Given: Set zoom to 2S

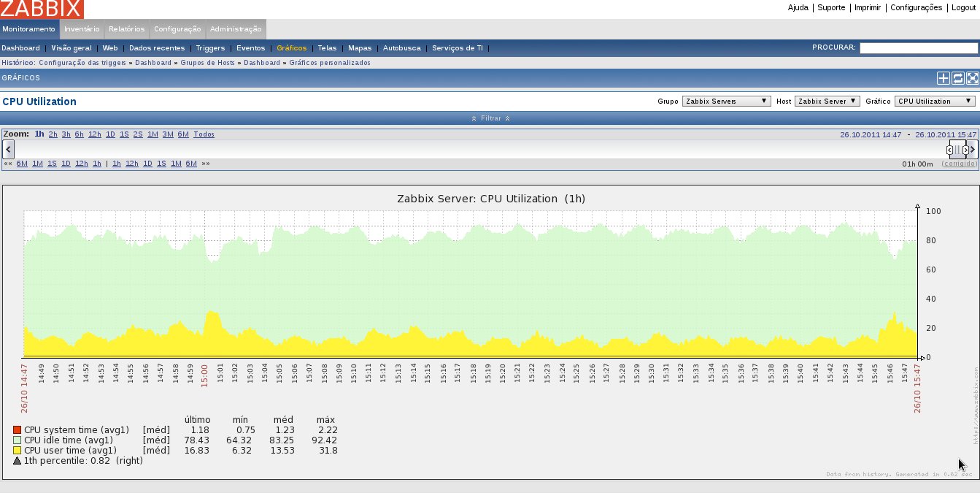Looking at the screenshot, I should click(x=138, y=134).
